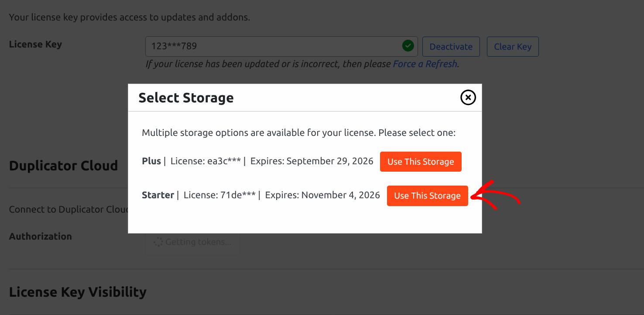Click the 71de*** license text
The image size is (644, 315).
point(238,195)
